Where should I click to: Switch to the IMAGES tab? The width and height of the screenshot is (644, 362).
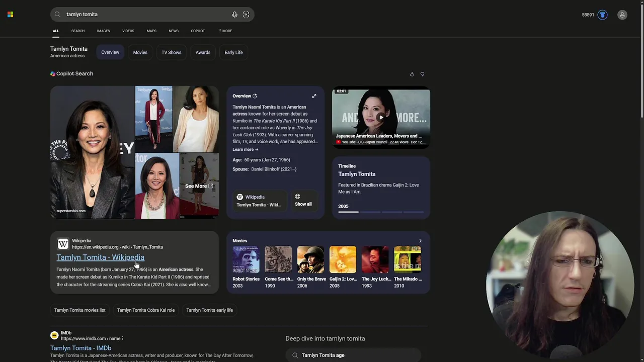[x=104, y=31]
